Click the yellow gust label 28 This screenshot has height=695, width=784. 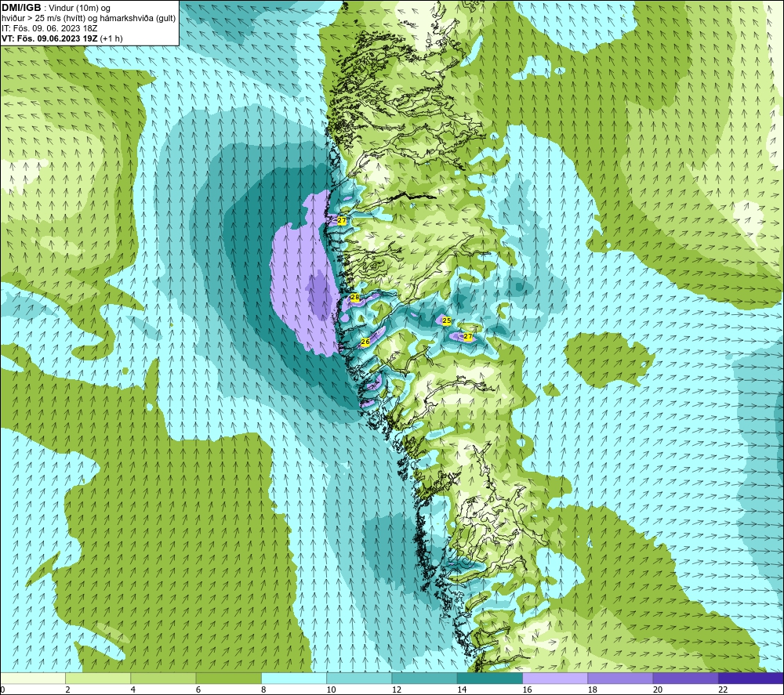(355, 297)
